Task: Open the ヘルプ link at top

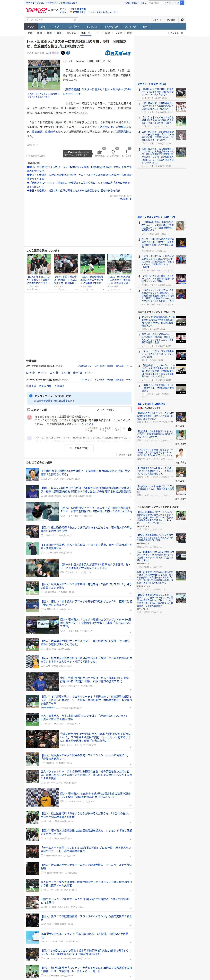Action: [x=143, y=3]
